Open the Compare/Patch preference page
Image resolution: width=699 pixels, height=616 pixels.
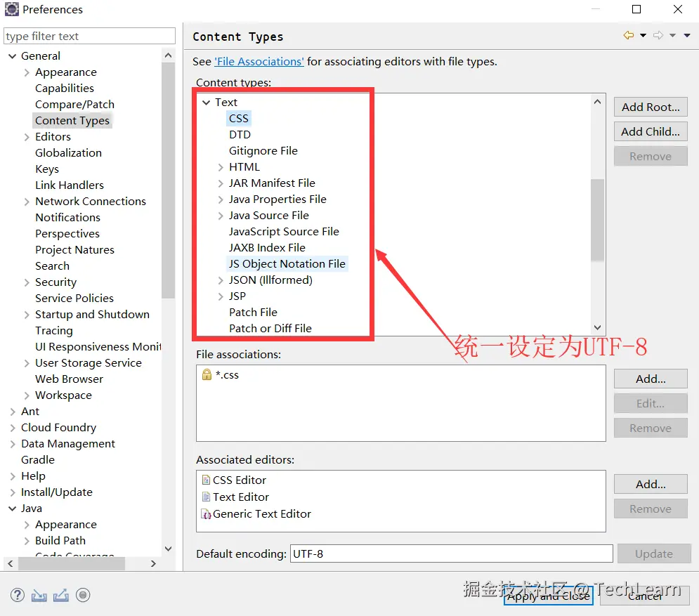75,104
